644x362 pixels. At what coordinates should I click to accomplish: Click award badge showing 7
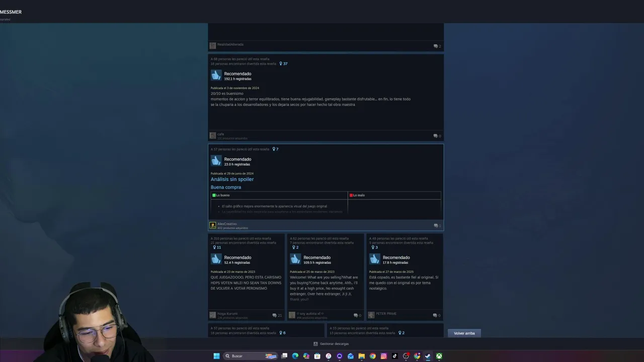click(275, 149)
